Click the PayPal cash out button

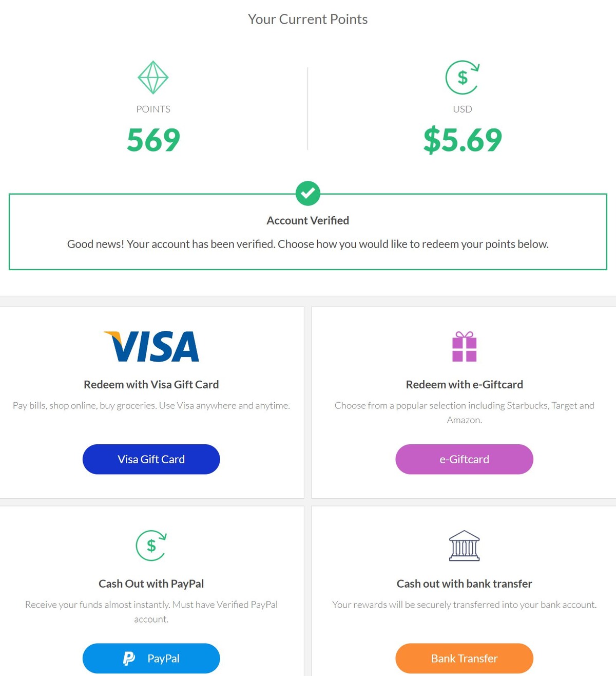151,658
